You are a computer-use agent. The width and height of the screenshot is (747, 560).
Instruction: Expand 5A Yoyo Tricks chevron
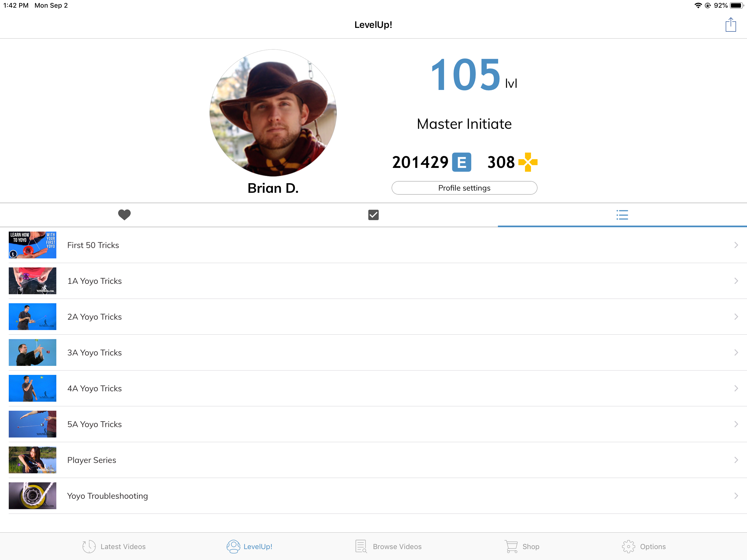736,424
